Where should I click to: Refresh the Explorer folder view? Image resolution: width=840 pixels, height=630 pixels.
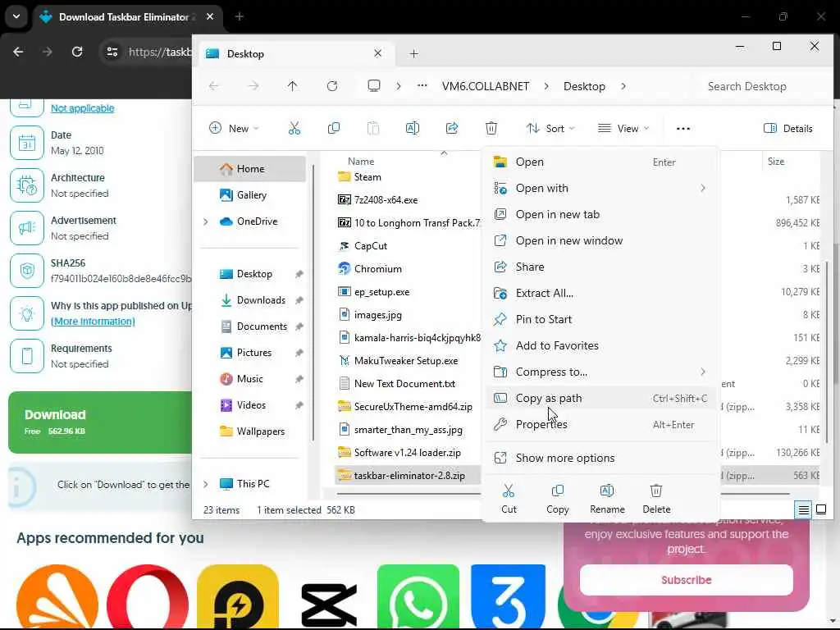pyautogui.click(x=332, y=85)
